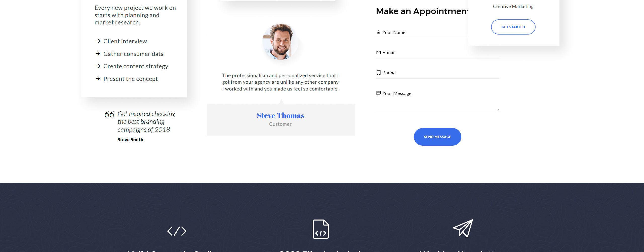The image size is (644, 252).
Task: Click the envelope icon in E-mail field
Action: pyautogui.click(x=378, y=52)
